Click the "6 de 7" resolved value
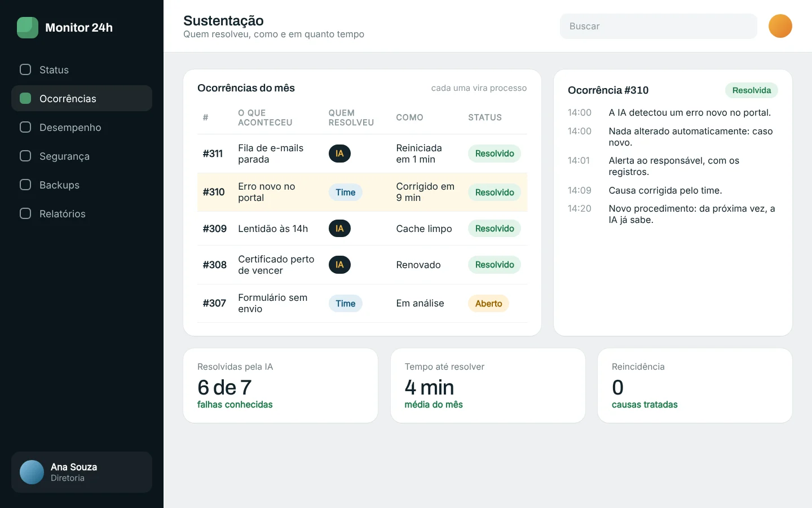The width and height of the screenshot is (812, 508). [x=224, y=387]
